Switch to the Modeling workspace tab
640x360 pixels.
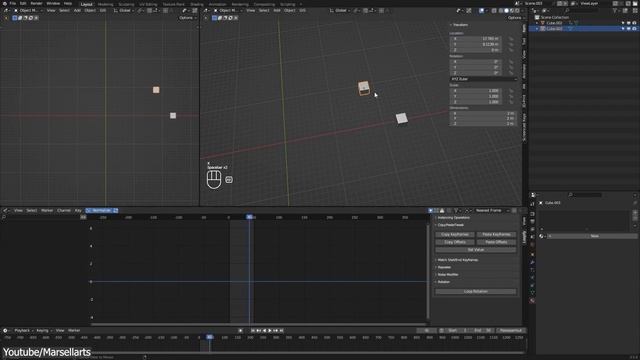click(x=105, y=4)
